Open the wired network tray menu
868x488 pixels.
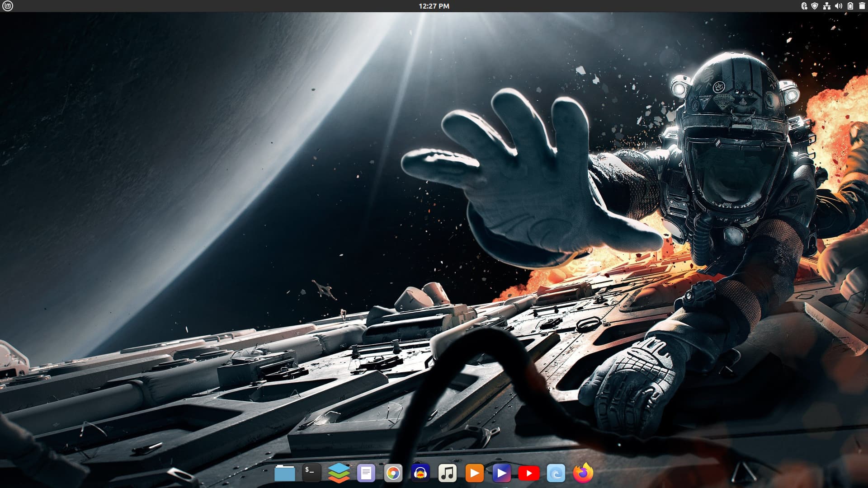click(x=826, y=6)
